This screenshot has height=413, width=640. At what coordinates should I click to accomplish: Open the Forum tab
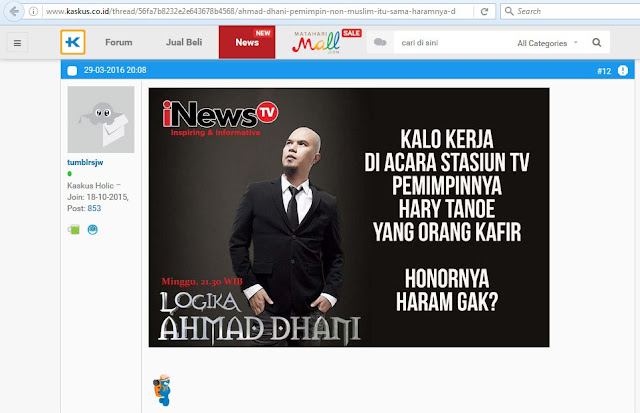click(x=119, y=42)
